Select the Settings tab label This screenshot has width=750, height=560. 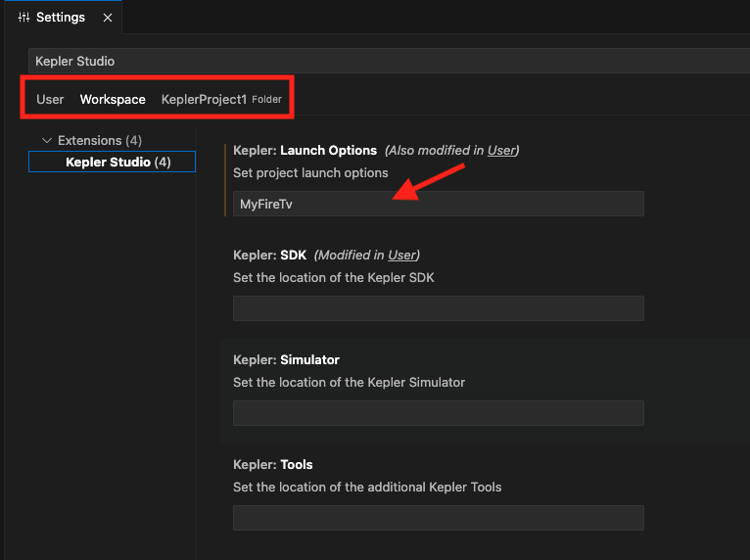coord(61,18)
